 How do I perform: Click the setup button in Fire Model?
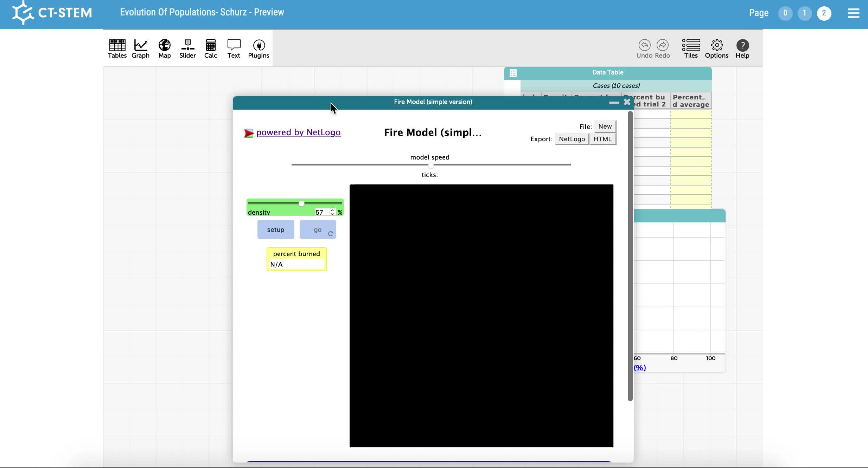coord(276,229)
